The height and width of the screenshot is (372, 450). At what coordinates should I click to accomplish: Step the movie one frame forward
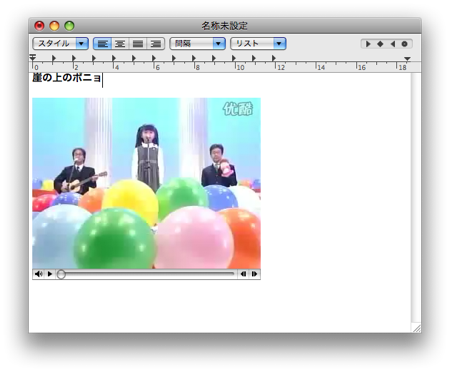pyautogui.click(x=254, y=274)
